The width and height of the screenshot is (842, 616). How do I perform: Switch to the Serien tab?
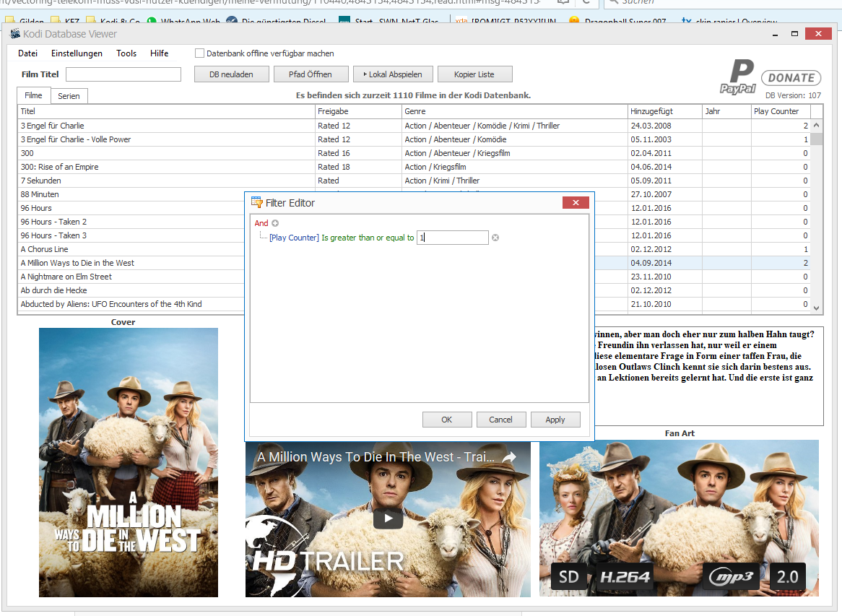[x=69, y=96]
